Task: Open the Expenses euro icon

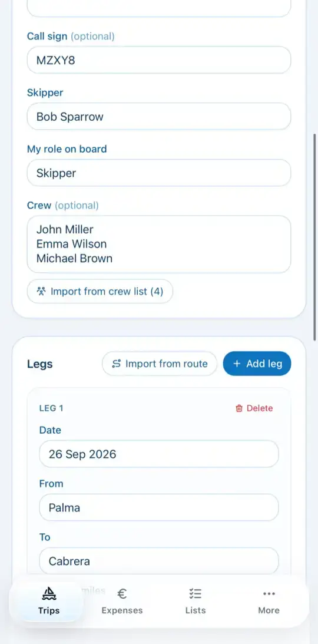Action: (122, 593)
